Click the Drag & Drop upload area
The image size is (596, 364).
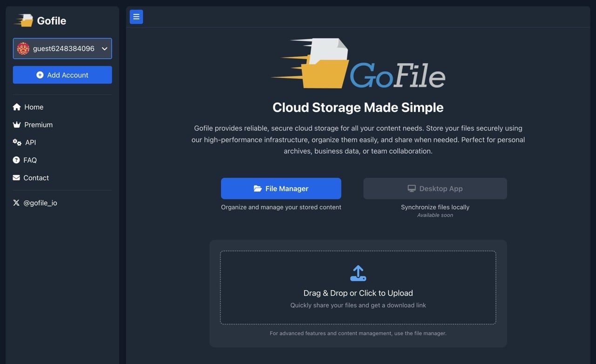[358, 287]
